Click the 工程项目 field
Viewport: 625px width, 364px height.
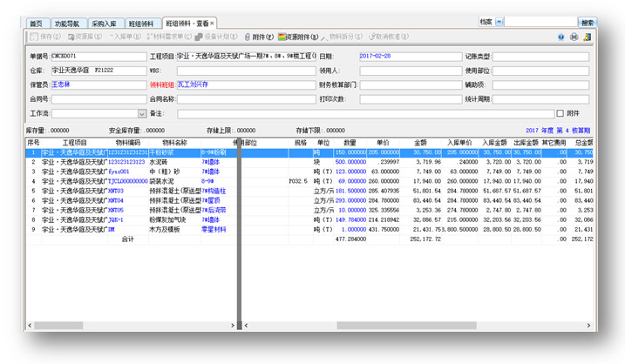coord(247,57)
